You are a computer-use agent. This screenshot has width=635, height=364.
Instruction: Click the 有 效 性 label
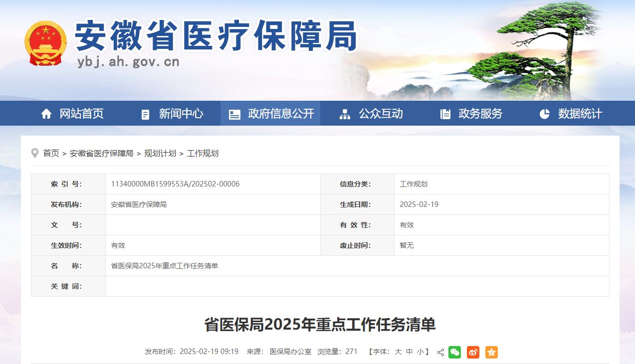pos(355,225)
